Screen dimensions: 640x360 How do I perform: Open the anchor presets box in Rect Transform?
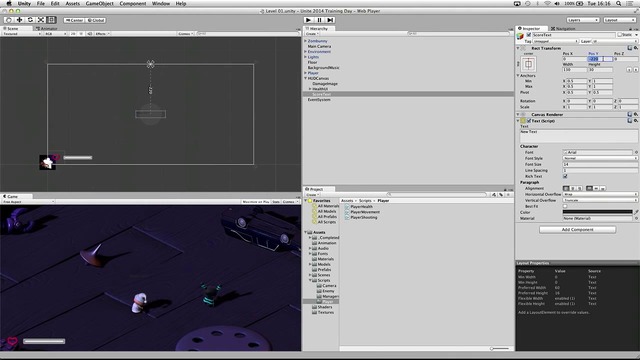[x=529, y=64]
